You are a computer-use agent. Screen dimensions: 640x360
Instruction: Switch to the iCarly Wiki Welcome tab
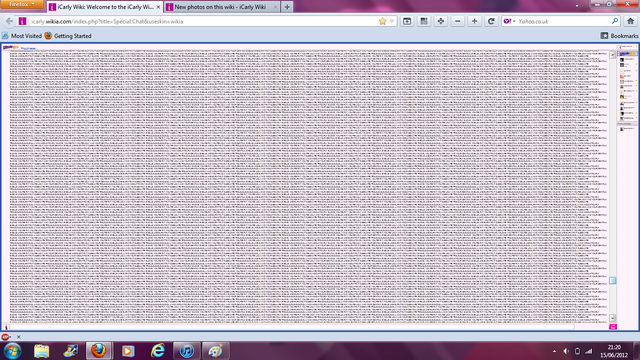point(104,7)
